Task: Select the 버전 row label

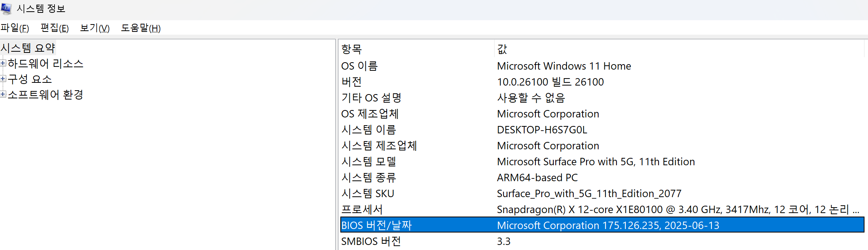Action: 352,82
